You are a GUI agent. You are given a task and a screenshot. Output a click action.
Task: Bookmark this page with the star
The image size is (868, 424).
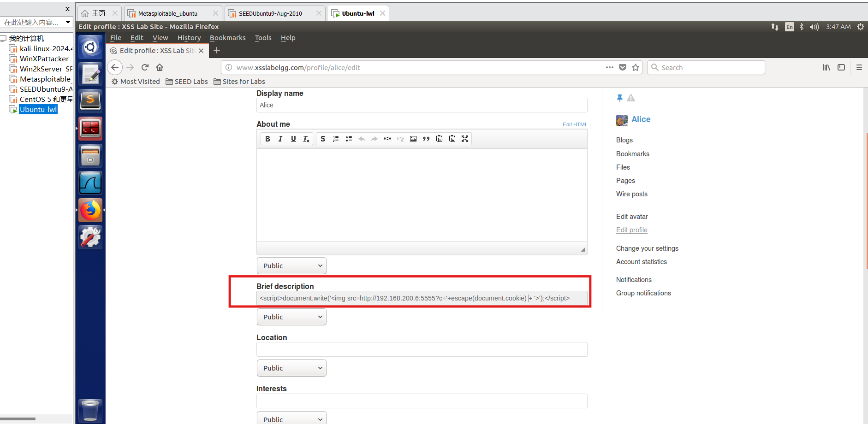point(636,67)
